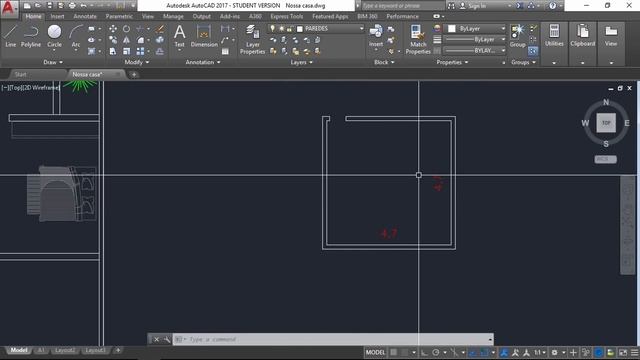Click the Explode tool icon
This screenshot has width=640, height=360.
(160, 40)
